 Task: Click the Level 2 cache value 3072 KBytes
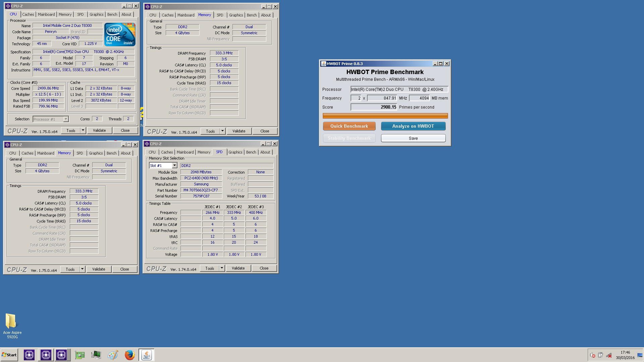tap(101, 101)
